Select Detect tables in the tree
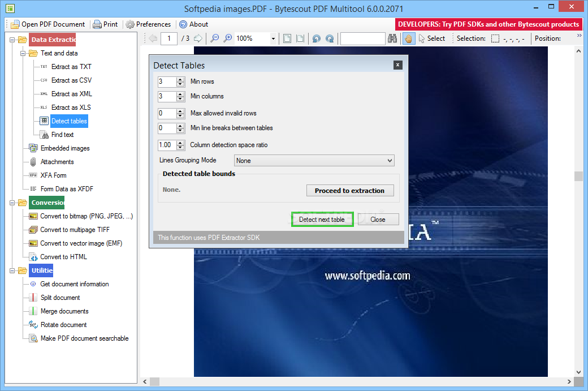 [69, 121]
